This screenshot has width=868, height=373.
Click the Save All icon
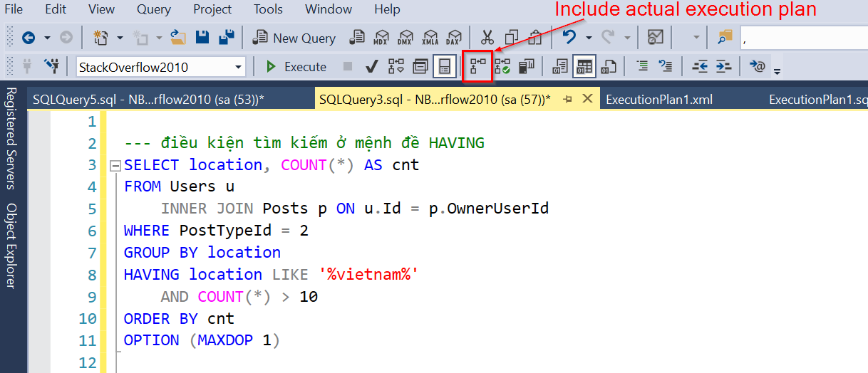tap(226, 38)
